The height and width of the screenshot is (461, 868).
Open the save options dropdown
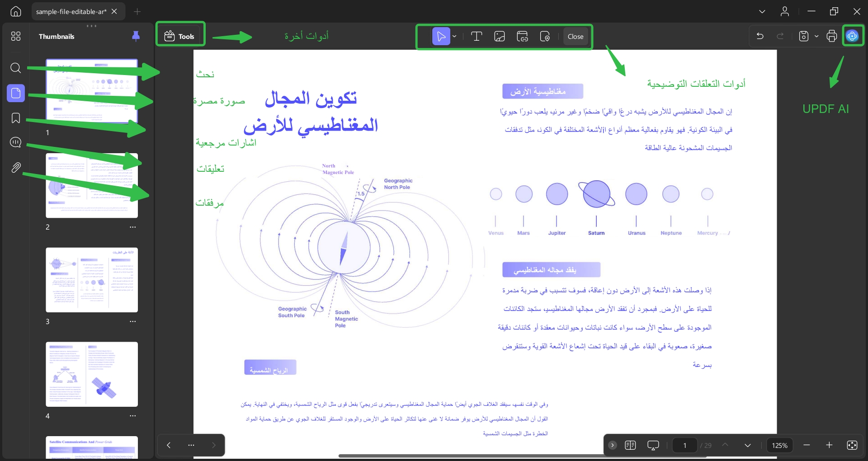pyautogui.click(x=816, y=36)
